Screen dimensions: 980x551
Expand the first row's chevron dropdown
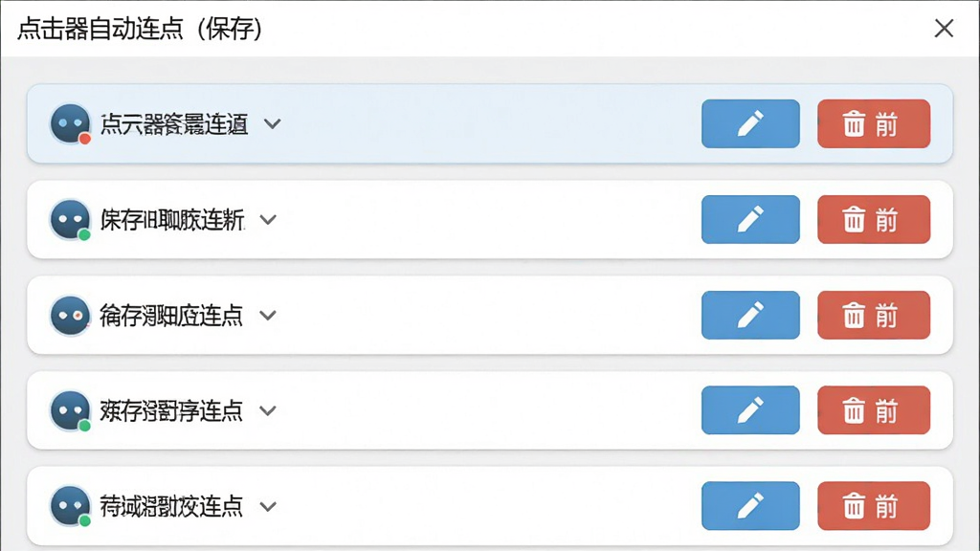click(x=272, y=123)
